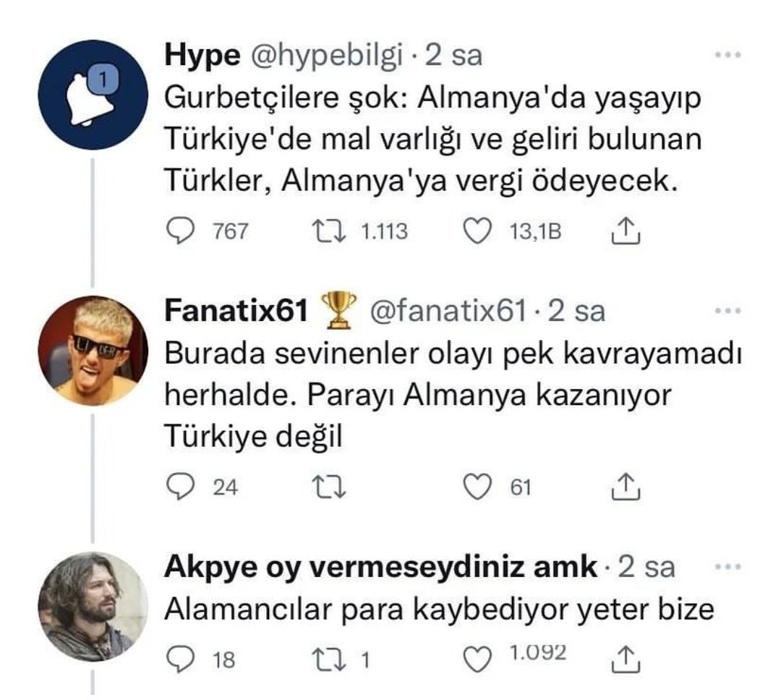Viewport: 781px width, 700px height.
Task: Open Hype's bell profile picture
Action: [x=92, y=95]
